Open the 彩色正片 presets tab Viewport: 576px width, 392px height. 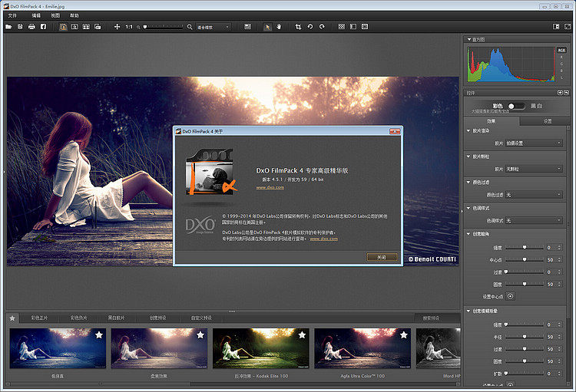pyautogui.click(x=39, y=318)
